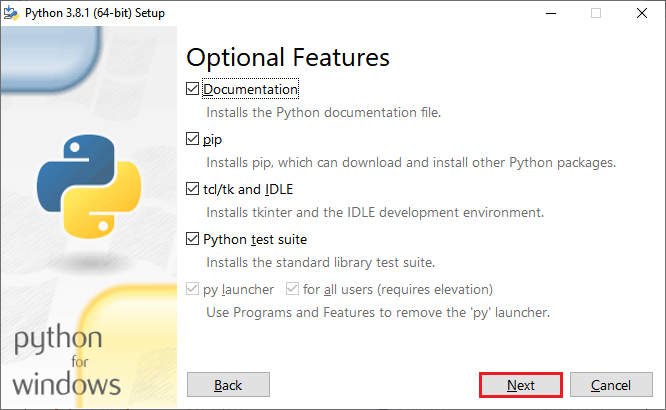
Task: Uncheck the pip checkbox
Action: tap(193, 139)
